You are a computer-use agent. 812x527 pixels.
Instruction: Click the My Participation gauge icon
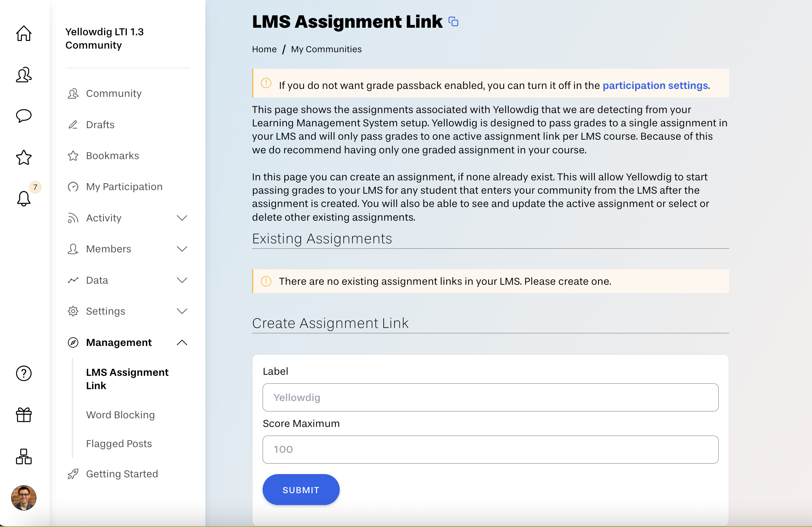tap(73, 186)
